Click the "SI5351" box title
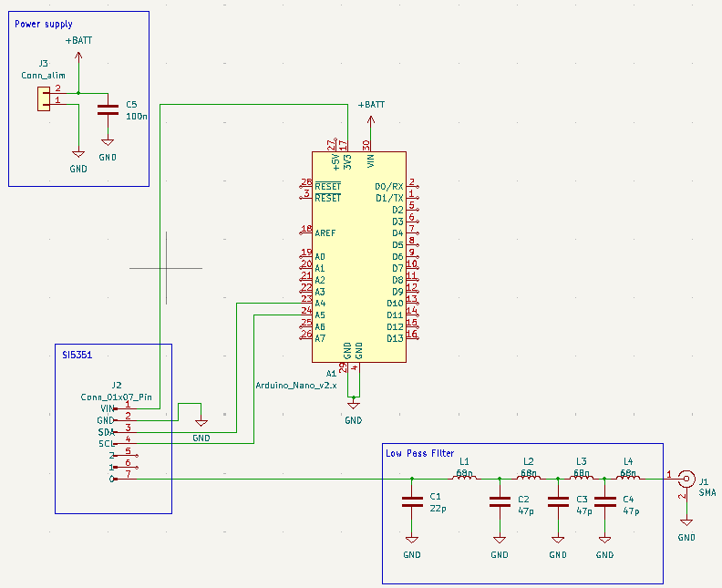Image resolution: width=722 pixels, height=588 pixels. 77,355
